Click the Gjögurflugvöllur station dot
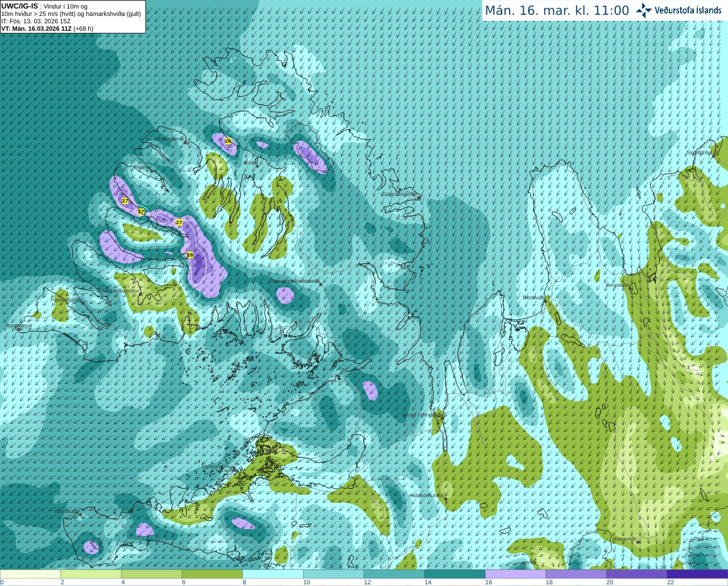The height and width of the screenshot is (586, 728). [x=418, y=197]
